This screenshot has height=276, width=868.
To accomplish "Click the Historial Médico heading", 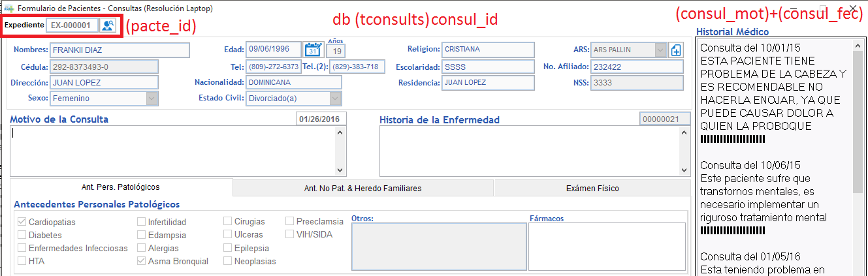I will (732, 31).
